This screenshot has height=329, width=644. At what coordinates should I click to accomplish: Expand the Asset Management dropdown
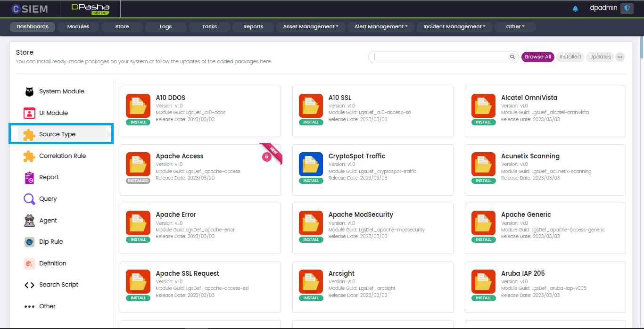311,27
